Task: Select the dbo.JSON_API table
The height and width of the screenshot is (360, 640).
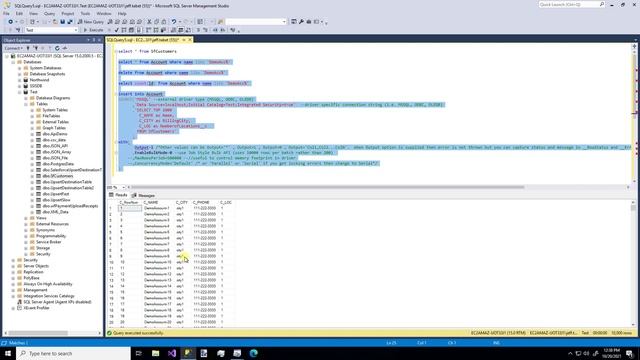Action: coord(55,146)
